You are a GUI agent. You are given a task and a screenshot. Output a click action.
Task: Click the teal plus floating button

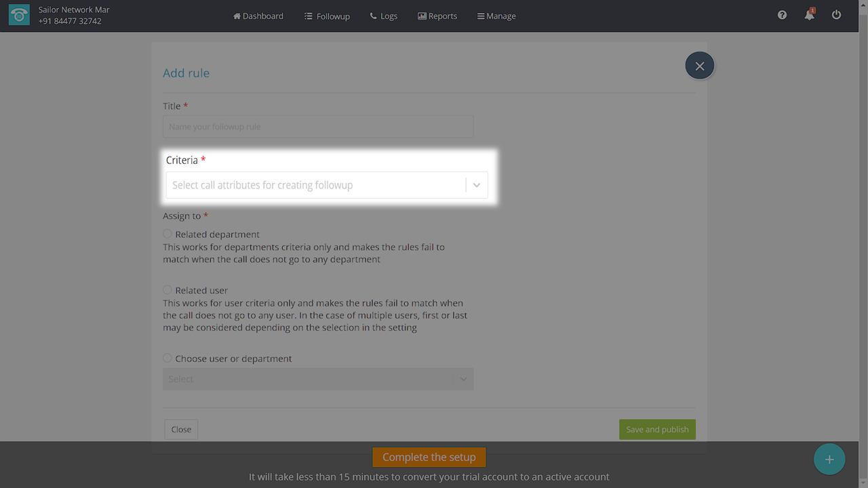pyautogui.click(x=829, y=459)
